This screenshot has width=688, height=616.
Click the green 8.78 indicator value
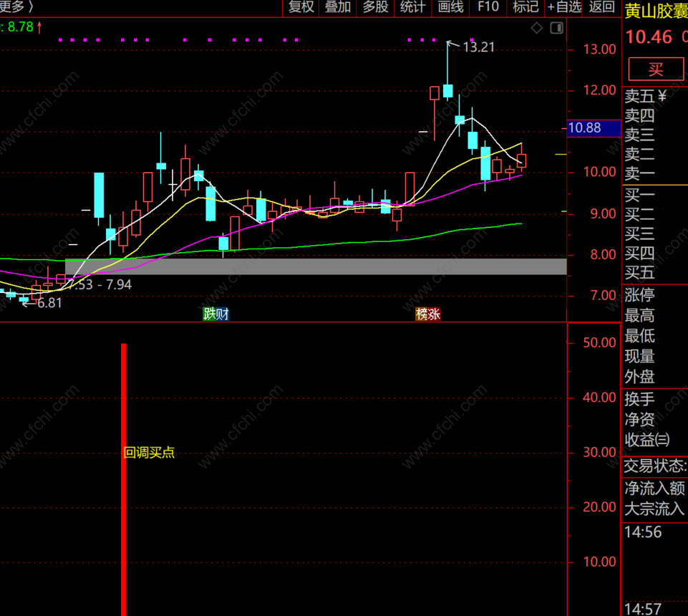pos(20,27)
